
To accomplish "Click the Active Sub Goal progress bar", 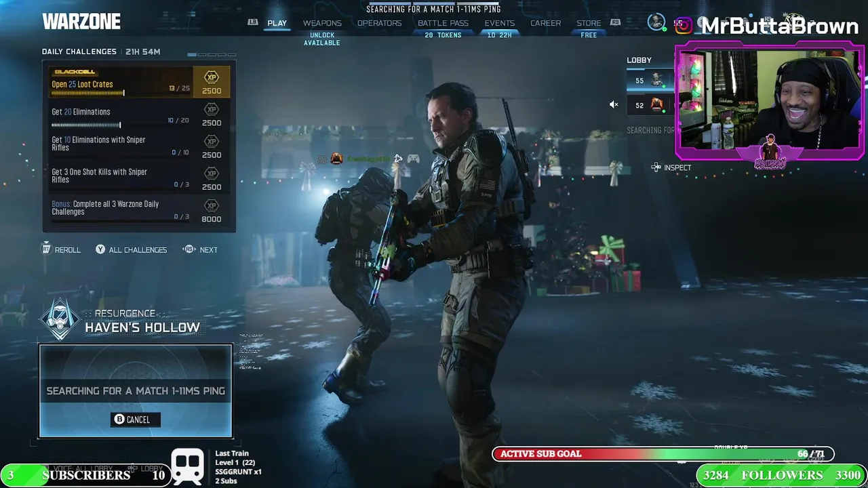I will point(663,454).
